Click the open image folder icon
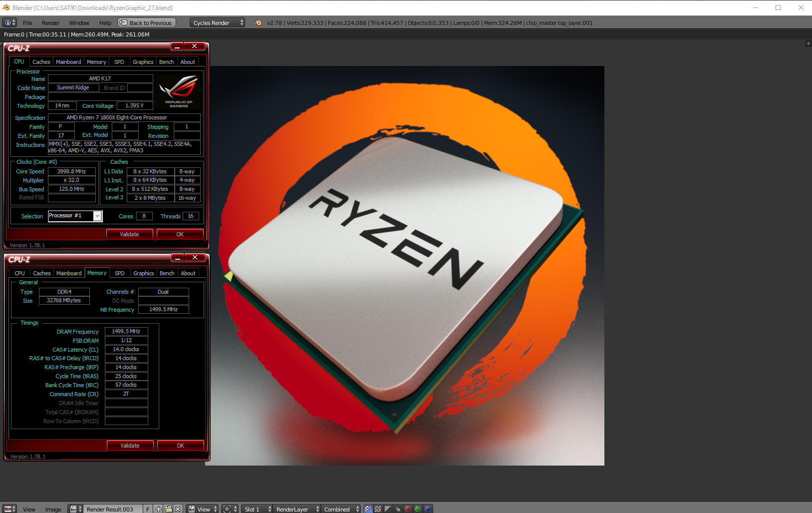Screen dimensions: 812x513 (169, 509)
